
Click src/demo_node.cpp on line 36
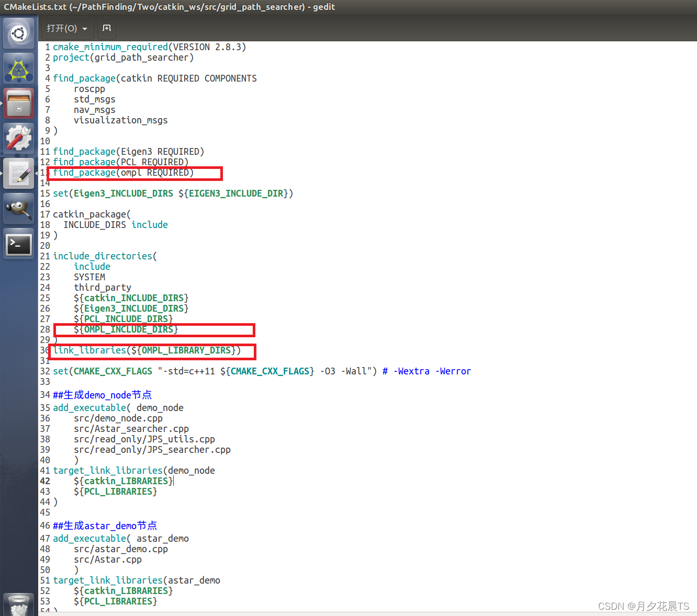click(x=118, y=418)
